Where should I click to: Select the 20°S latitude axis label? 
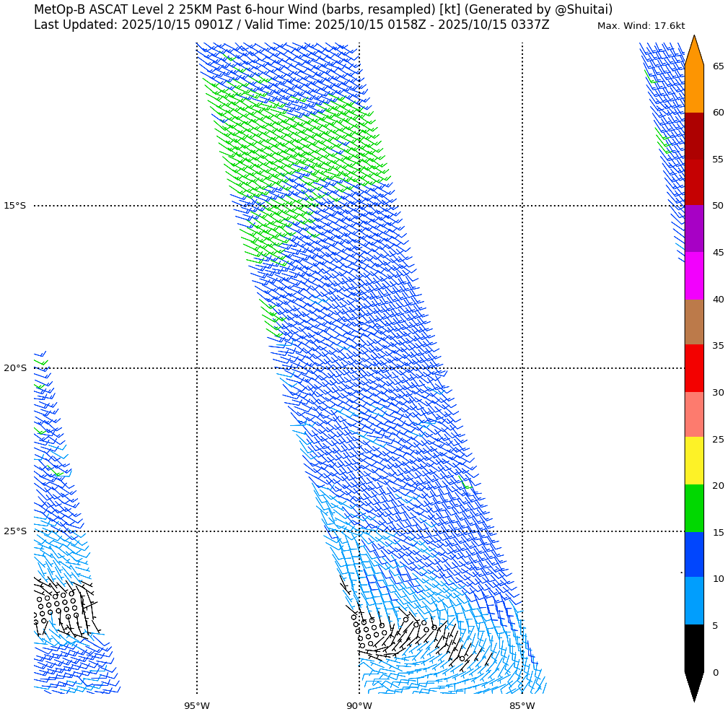coord(14,368)
